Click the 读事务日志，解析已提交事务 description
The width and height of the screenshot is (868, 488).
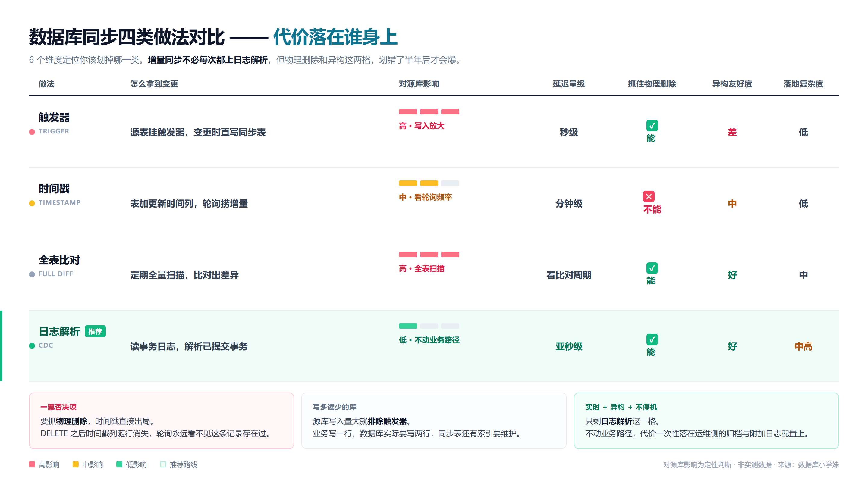189,346
